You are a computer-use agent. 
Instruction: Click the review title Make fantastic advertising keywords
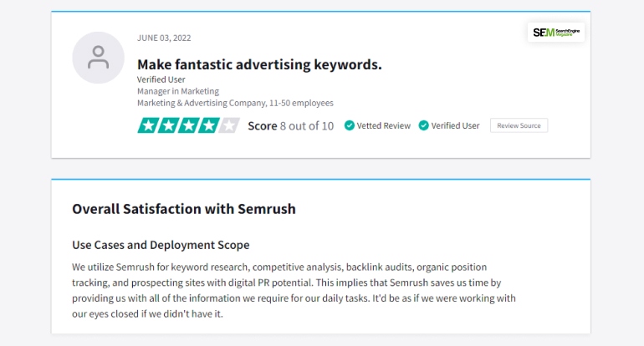[259, 64]
